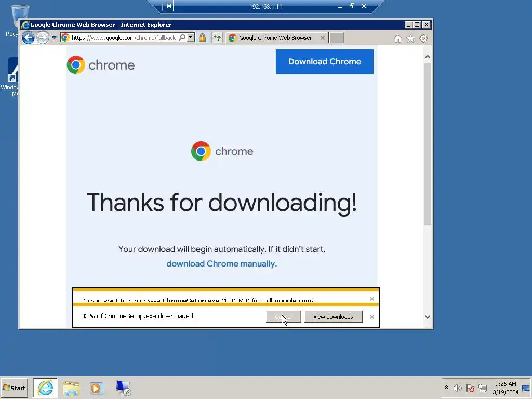Screen dimensions: 532x399
Task: Open IE Tools gear icon
Action: 423,38
